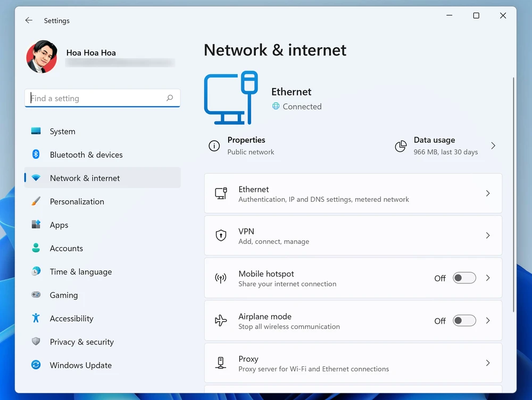Viewport: 532px width, 400px height.
Task: Click the back arrow button
Action: (29, 20)
